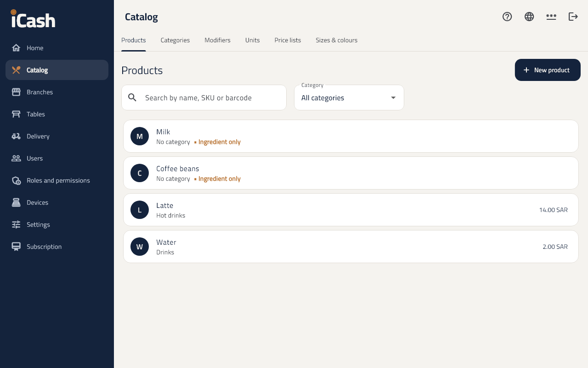The width and height of the screenshot is (588, 368).
Task: Open the Category dropdown
Action: [x=349, y=98]
